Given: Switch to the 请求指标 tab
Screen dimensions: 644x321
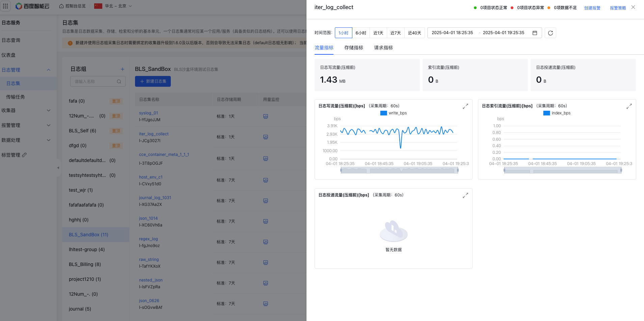Looking at the screenshot, I should (383, 48).
